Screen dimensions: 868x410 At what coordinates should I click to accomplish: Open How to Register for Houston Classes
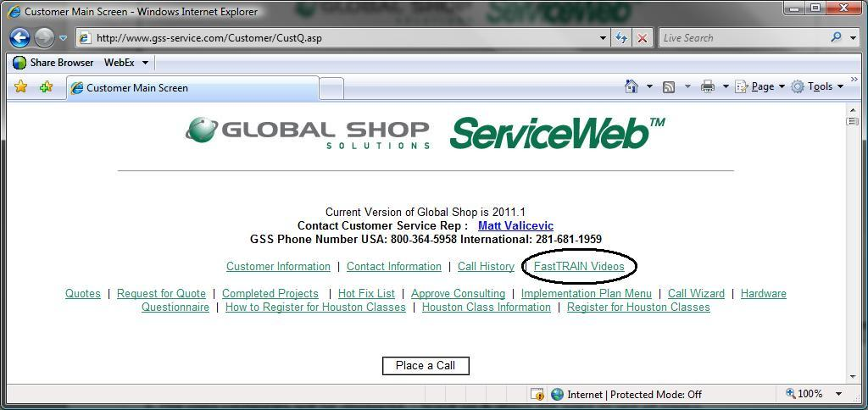pos(315,307)
